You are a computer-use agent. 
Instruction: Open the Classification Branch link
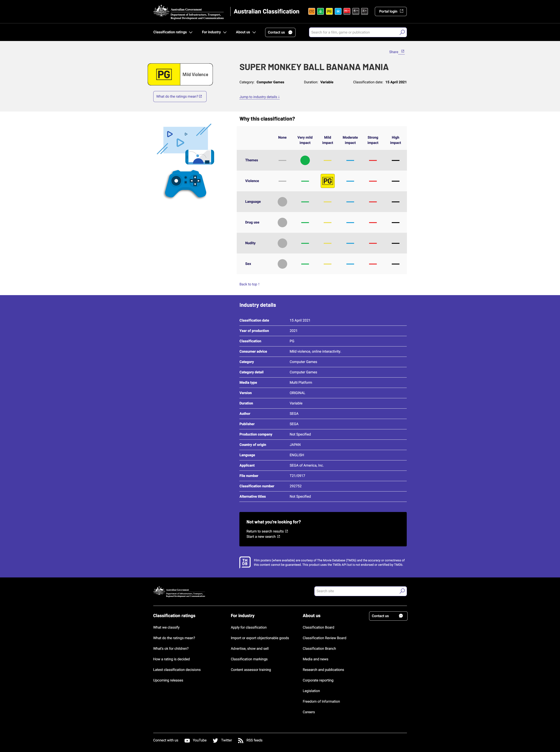tap(319, 649)
